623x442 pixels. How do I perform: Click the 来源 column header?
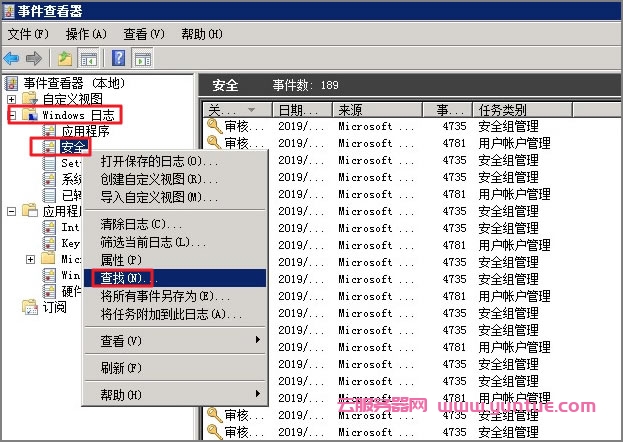tap(375, 110)
